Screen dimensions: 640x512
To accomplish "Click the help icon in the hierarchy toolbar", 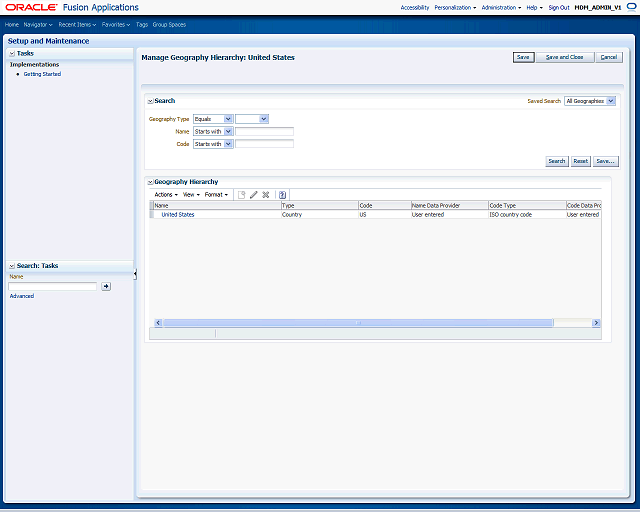I will pos(282,195).
